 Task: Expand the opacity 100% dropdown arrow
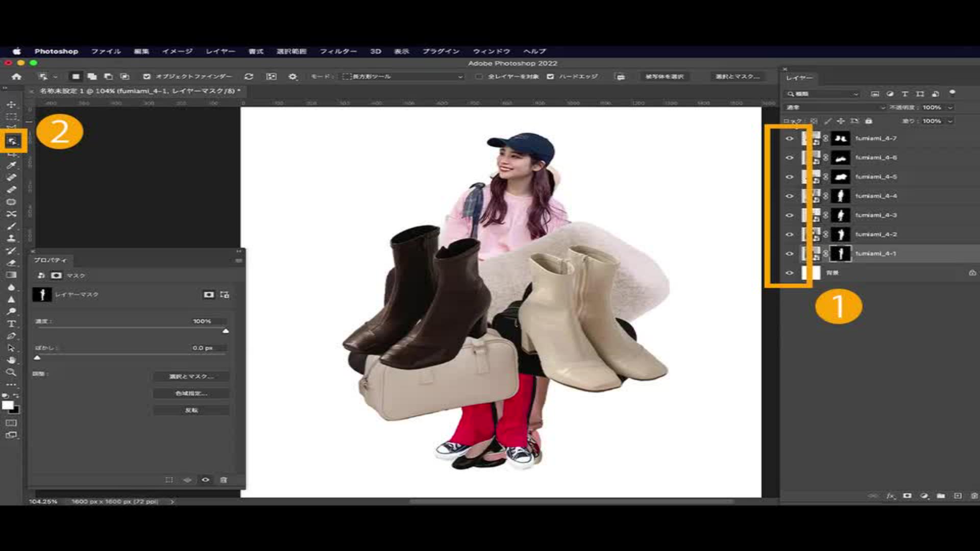click(x=950, y=108)
